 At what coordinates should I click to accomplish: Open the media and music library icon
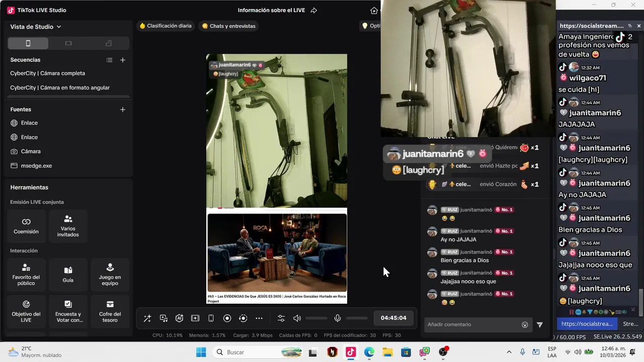pos(164,318)
